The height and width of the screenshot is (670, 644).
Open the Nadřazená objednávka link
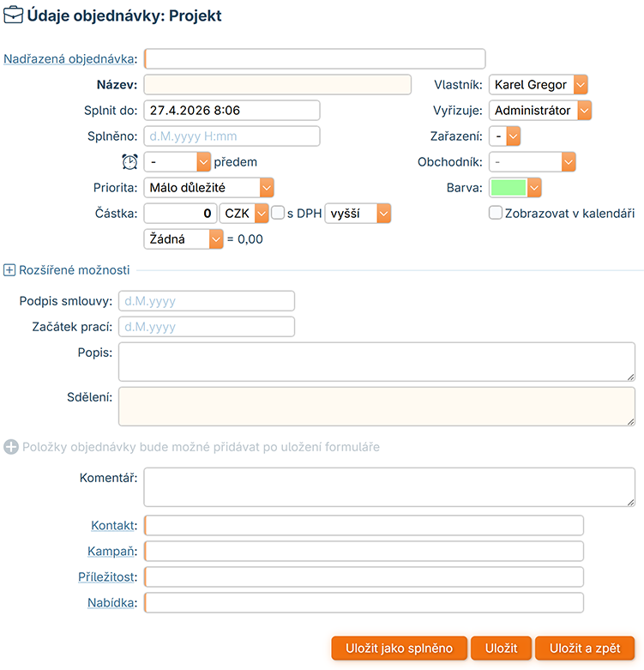[70, 59]
